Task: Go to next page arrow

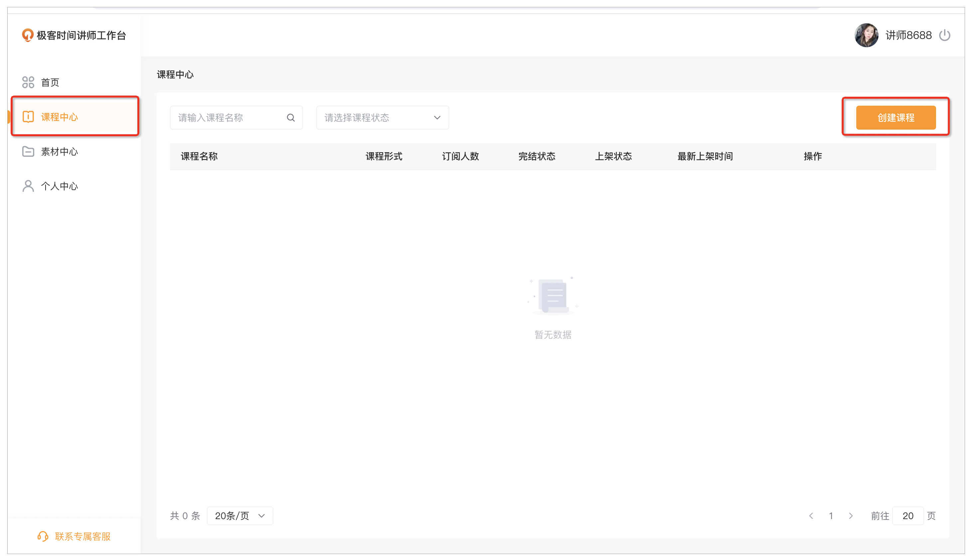Action: click(851, 516)
